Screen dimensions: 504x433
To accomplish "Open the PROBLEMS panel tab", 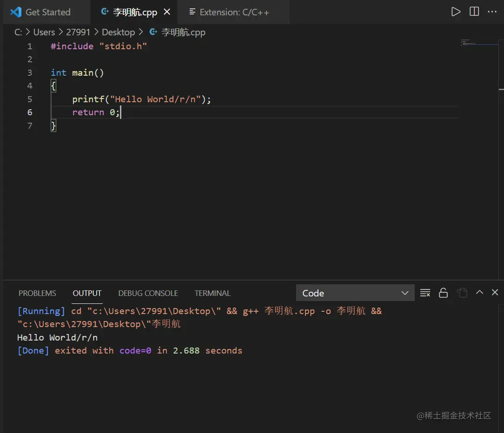I will [x=37, y=293].
